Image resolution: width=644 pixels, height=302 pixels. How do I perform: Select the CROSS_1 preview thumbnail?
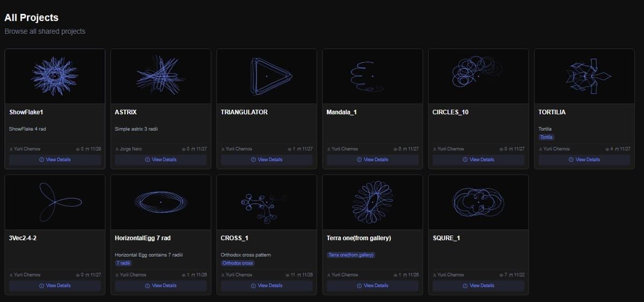[267, 202]
